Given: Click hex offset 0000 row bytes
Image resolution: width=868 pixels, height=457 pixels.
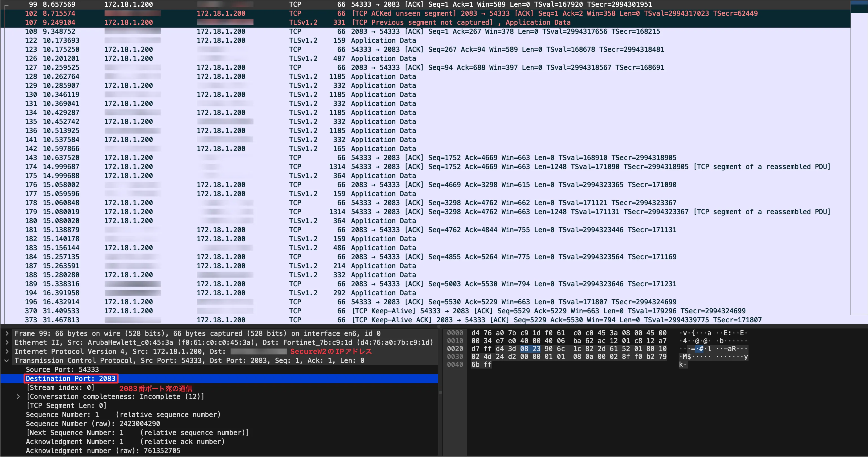Looking at the screenshot, I should click(569, 333).
